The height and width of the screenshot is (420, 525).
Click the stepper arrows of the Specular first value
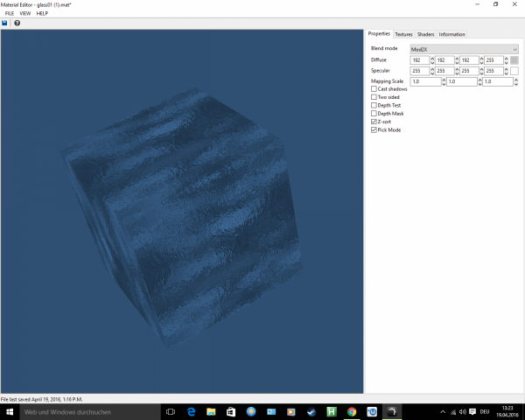[x=432, y=71]
